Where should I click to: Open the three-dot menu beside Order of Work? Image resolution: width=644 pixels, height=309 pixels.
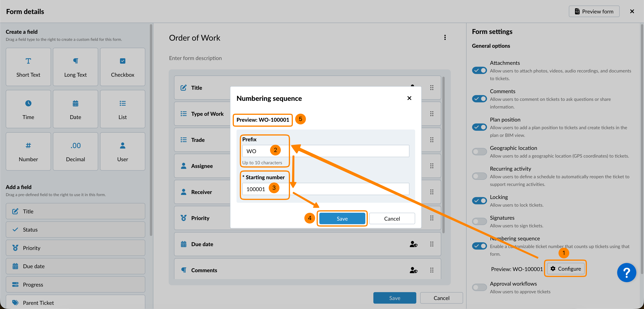pos(445,38)
